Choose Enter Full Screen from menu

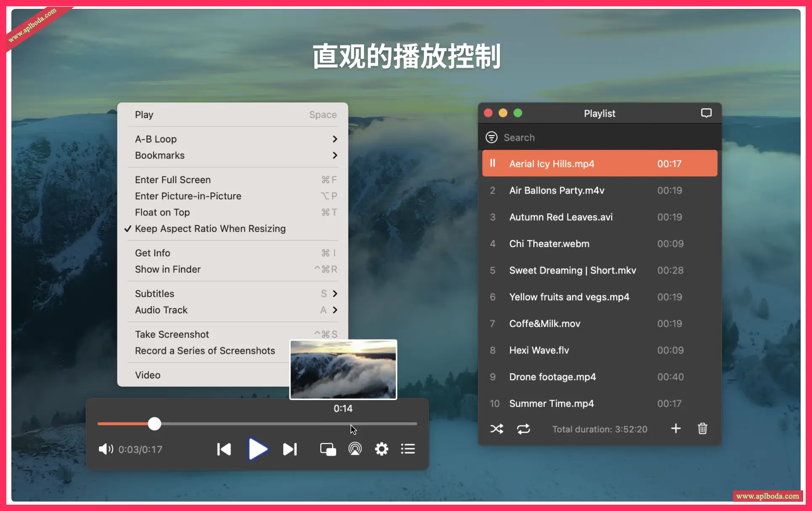(173, 179)
